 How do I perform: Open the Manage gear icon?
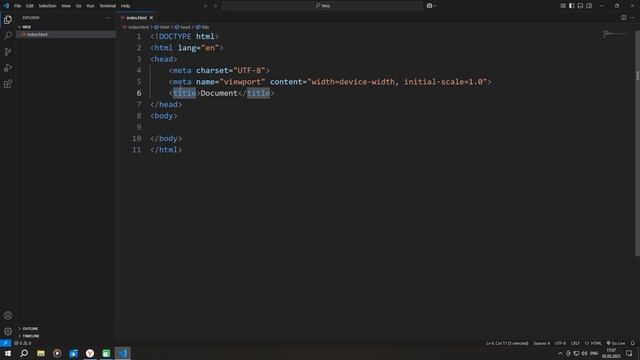point(8,331)
